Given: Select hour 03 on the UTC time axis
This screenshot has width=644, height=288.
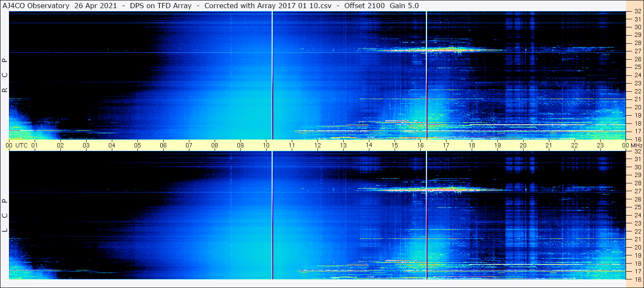Looking at the screenshot, I should (86, 145).
